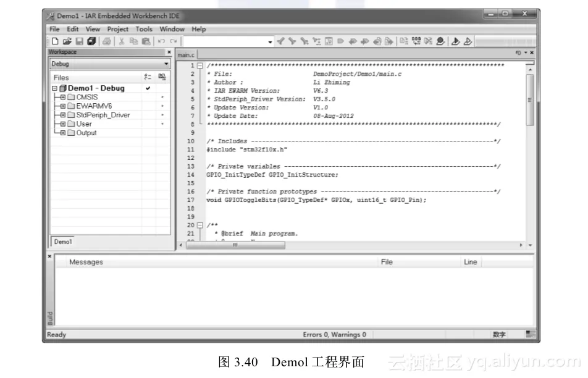This screenshot has height=378, width=588.
Task: Expand the Output folder
Action: pyautogui.click(x=63, y=133)
